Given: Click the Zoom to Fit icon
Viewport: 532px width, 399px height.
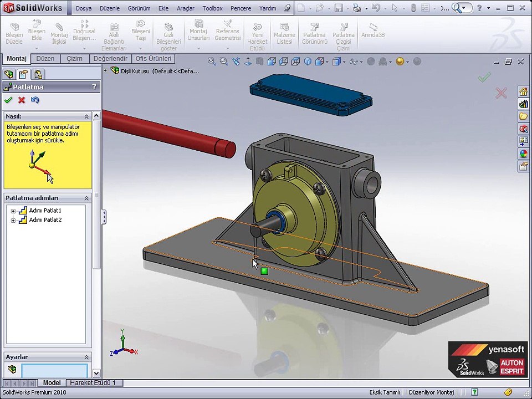Looking at the screenshot, I should 212,62.
